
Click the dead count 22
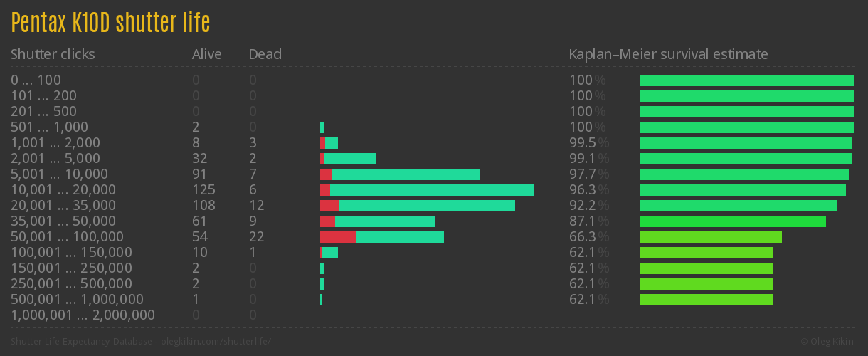[256, 237]
